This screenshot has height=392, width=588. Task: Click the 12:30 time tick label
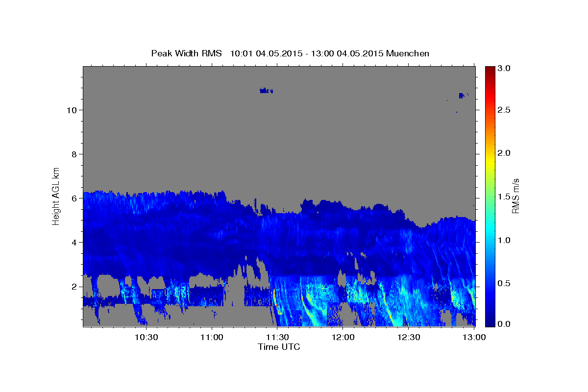tap(409, 338)
